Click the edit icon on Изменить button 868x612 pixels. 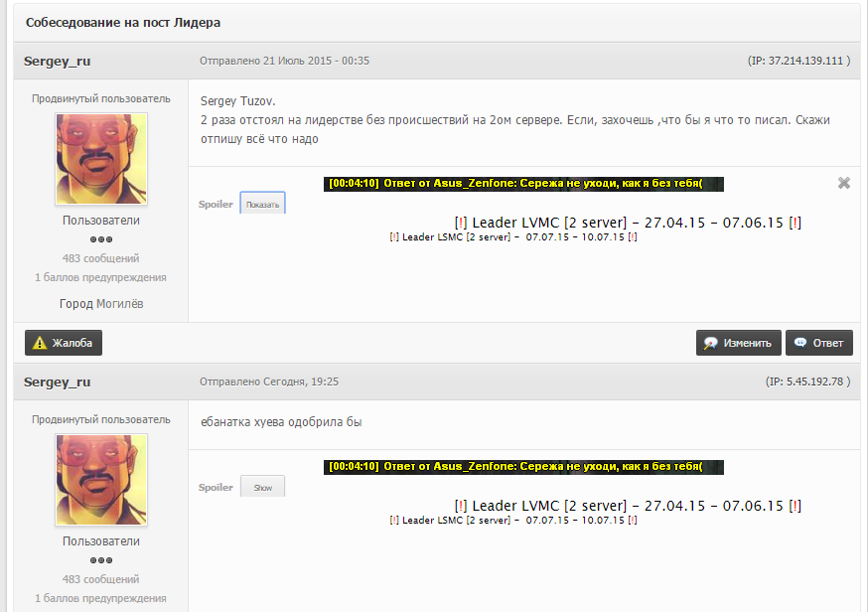710,344
